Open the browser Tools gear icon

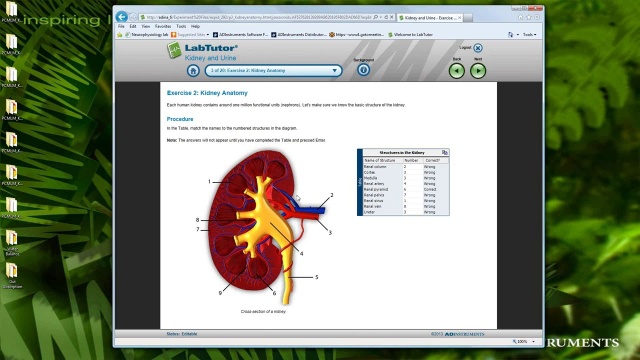[x=537, y=17]
